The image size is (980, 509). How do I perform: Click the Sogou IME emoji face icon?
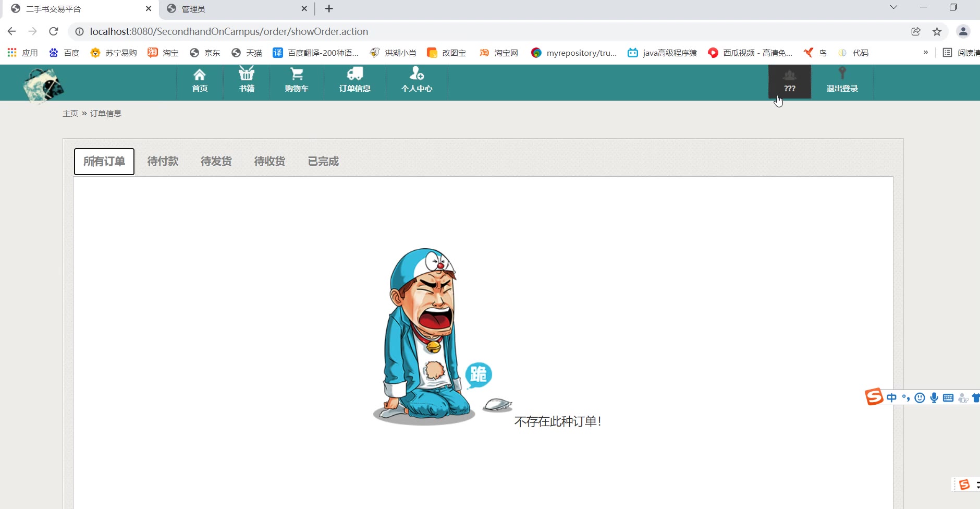click(920, 398)
